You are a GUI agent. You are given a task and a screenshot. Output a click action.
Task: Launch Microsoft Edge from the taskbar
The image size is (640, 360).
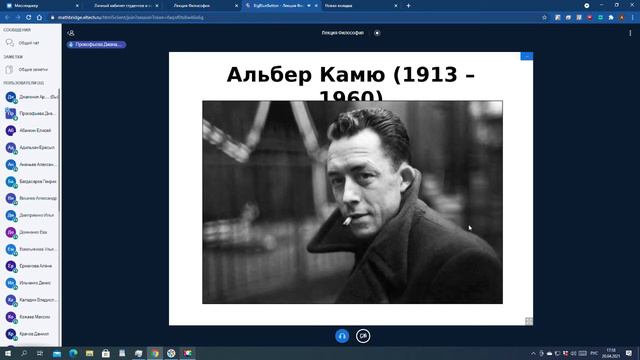coord(73,353)
